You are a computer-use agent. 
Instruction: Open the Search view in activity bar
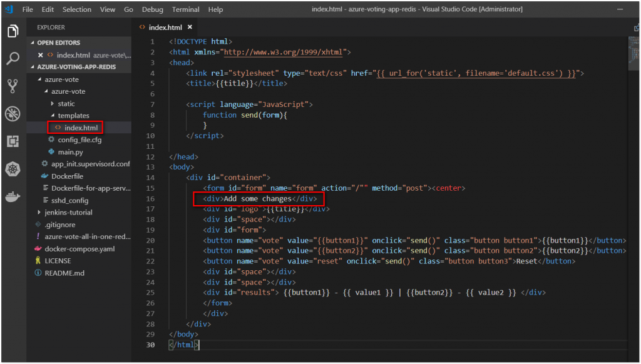pos(13,58)
